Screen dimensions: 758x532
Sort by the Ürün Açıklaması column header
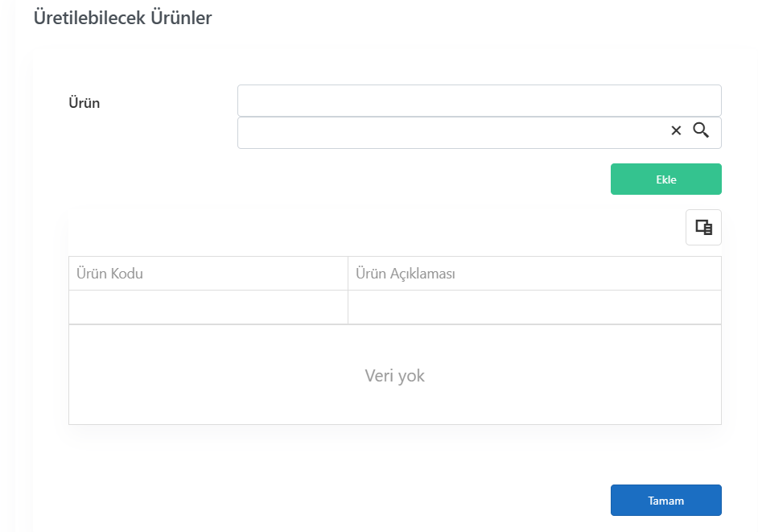tap(534, 274)
